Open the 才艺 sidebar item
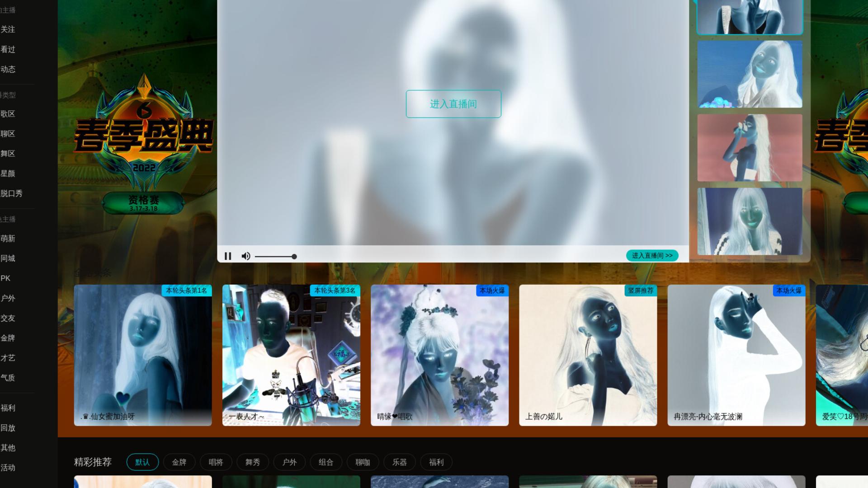Viewport: 868px width, 488px height. [8, 358]
